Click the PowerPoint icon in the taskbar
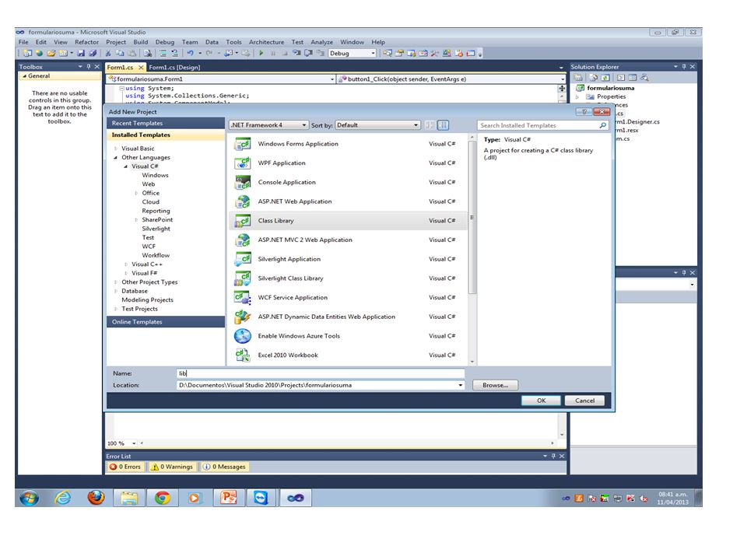 point(228,498)
